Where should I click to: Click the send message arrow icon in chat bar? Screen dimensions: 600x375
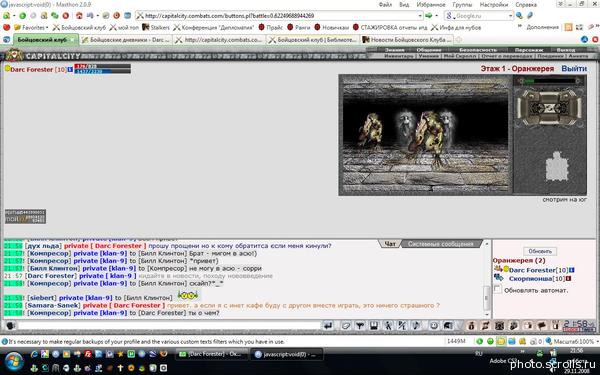coord(328,326)
